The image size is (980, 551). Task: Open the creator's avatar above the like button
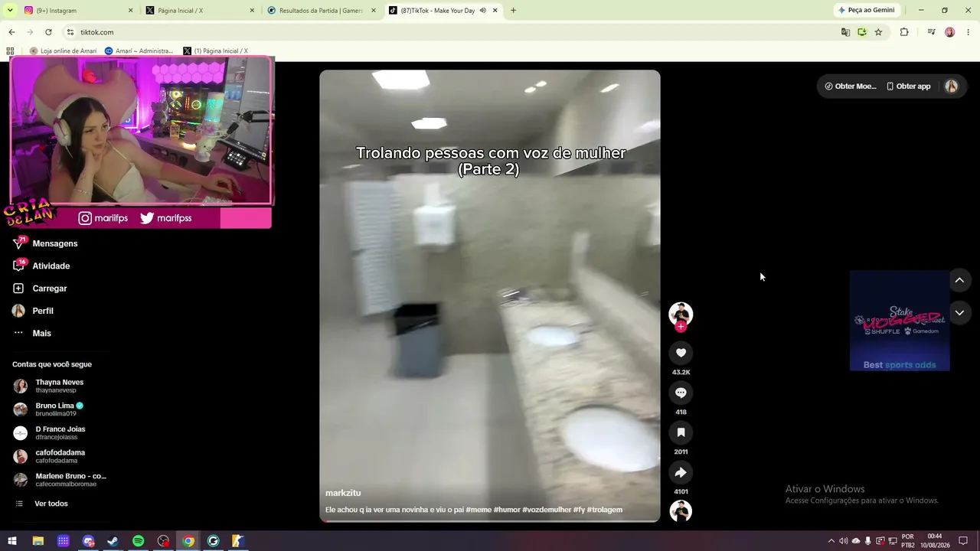681,313
